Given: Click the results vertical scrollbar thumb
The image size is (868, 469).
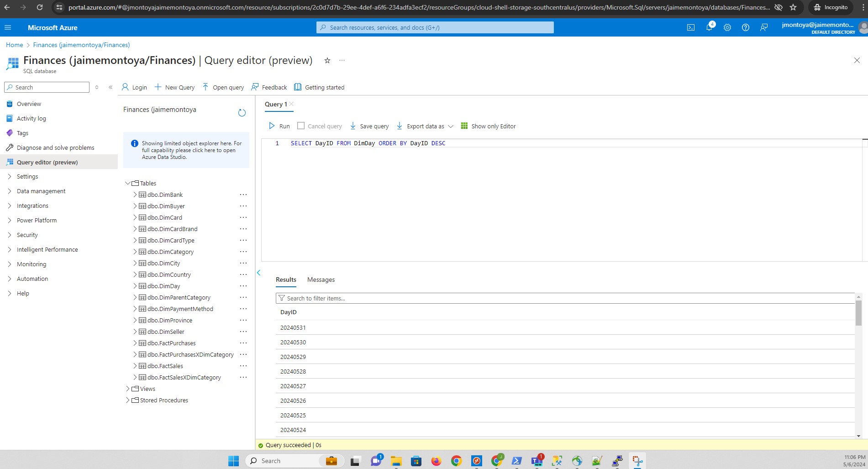Looking at the screenshot, I should (858, 313).
